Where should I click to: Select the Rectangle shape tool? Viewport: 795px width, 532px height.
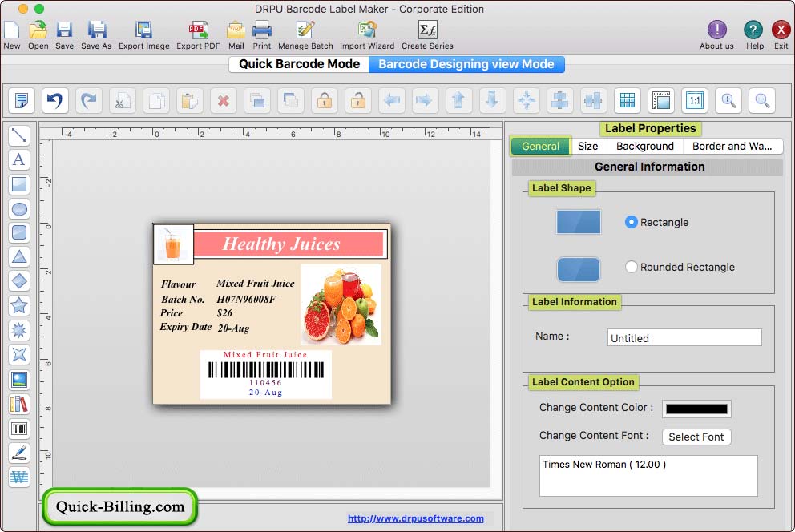coord(19,184)
